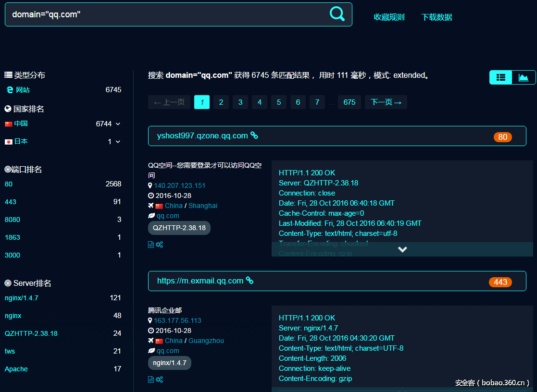
Task: Open the qq.com domain link
Action: tap(167, 215)
